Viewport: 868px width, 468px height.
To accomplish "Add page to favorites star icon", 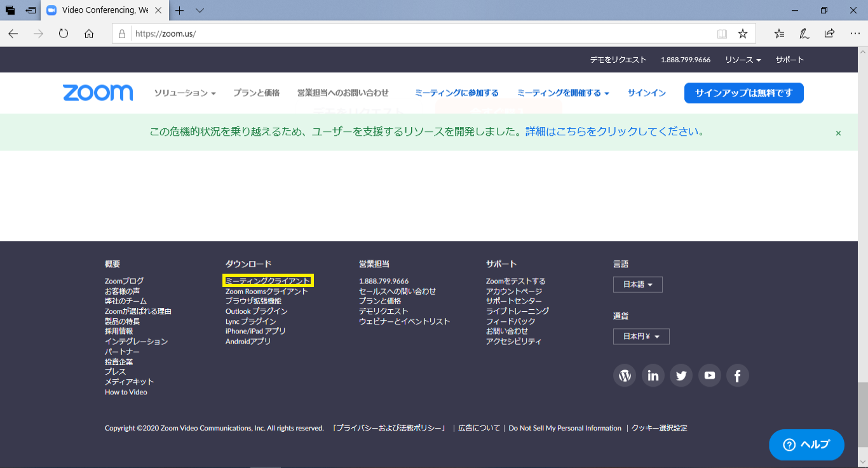I will pyautogui.click(x=742, y=34).
